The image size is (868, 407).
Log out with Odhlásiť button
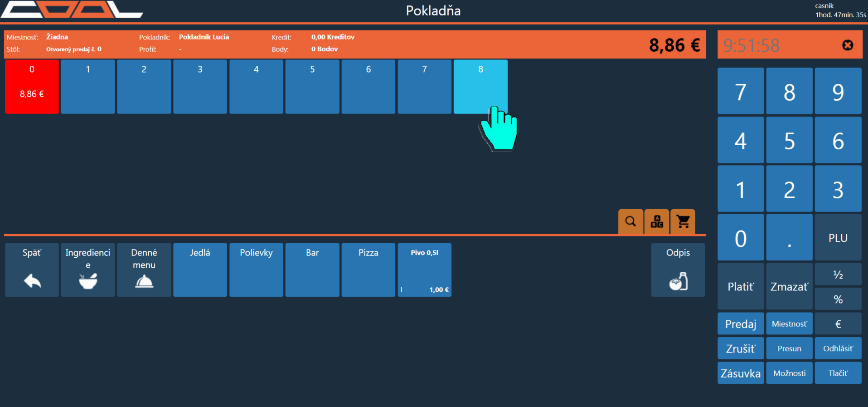tap(838, 348)
